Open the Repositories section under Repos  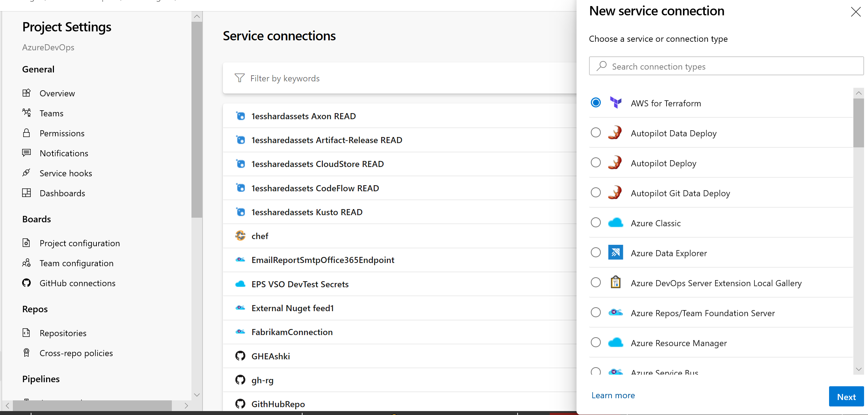click(63, 333)
